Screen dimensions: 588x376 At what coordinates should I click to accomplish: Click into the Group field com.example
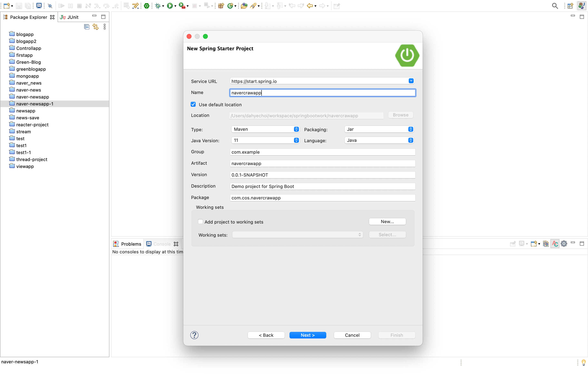[x=323, y=152]
